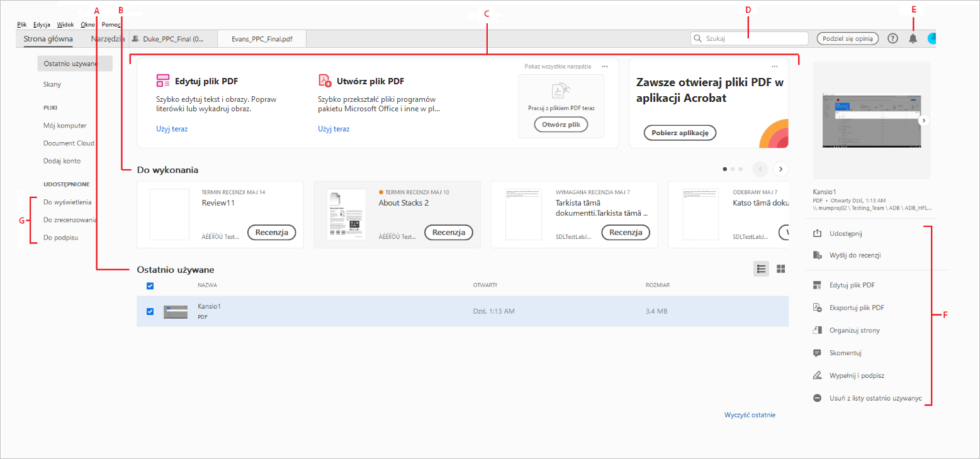This screenshot has height=459, width=980.
Task: Show previous Do wykonania cards
Action: (761, 169)
